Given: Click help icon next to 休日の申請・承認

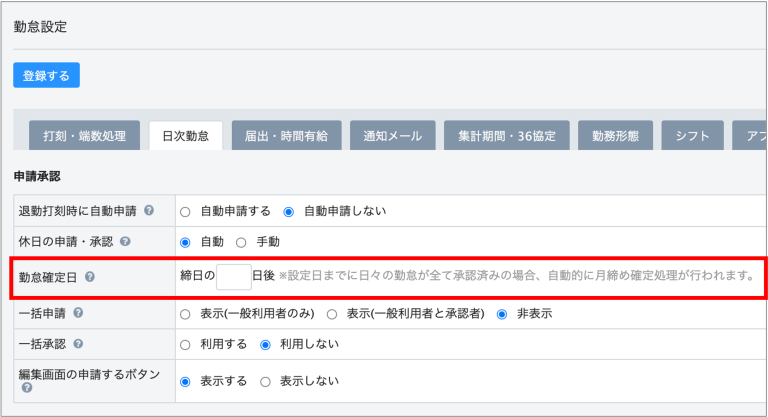Looking at the screenshot, I should (x=125, y=241).
